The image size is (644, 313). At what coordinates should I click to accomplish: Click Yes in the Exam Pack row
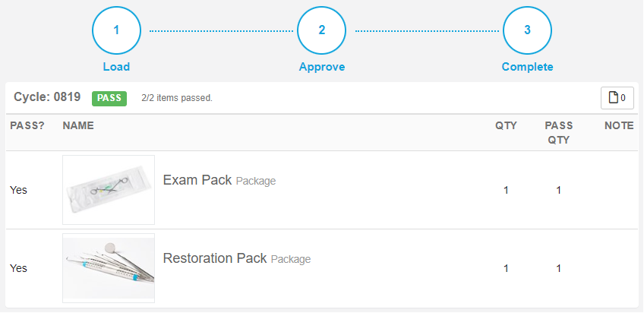coord(18,190)
